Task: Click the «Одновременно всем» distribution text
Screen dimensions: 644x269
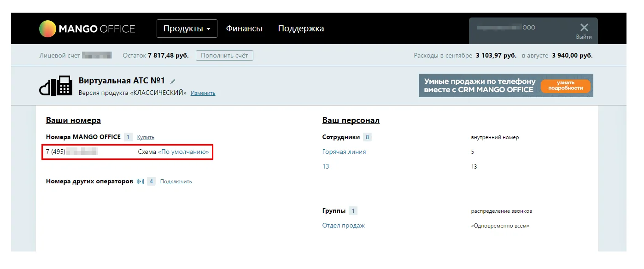Action: (500, 226)
